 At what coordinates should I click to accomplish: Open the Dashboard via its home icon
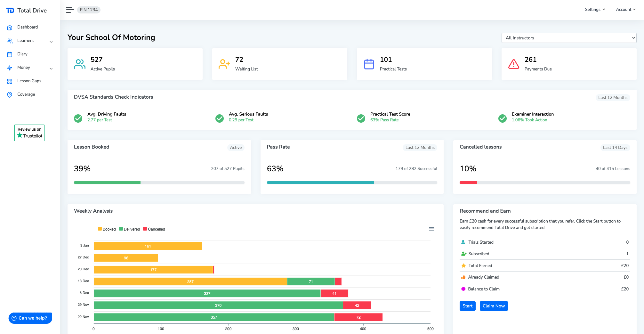(x=10, y=27)
